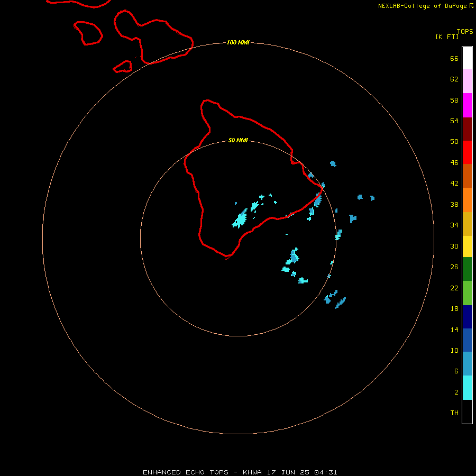Click the 10 legend value

pos(454,350)
